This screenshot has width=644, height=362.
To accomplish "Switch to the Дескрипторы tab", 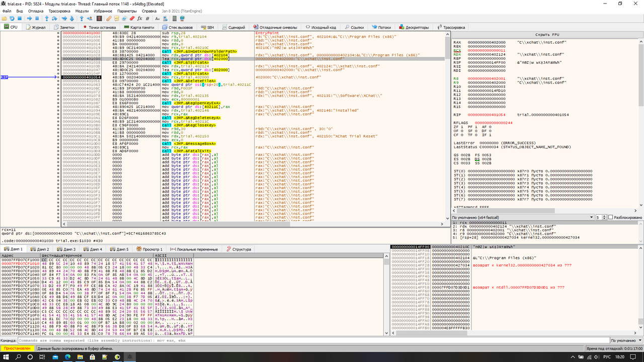I will coord(414,27).
